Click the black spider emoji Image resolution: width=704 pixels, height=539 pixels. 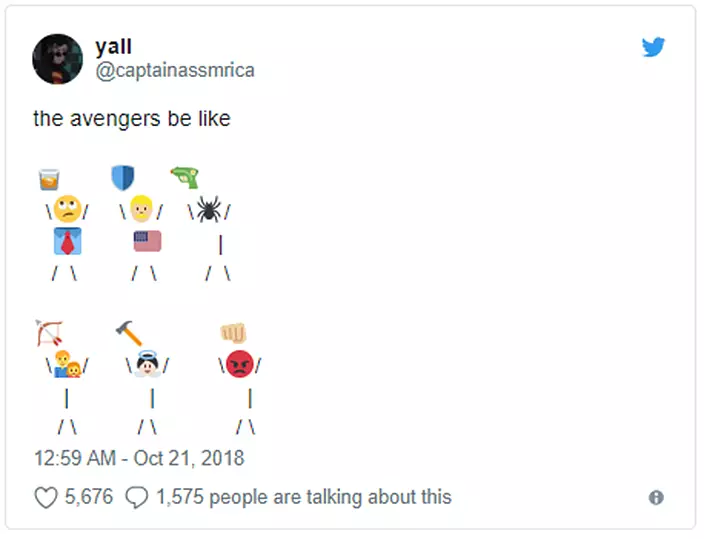click(208, 209)
